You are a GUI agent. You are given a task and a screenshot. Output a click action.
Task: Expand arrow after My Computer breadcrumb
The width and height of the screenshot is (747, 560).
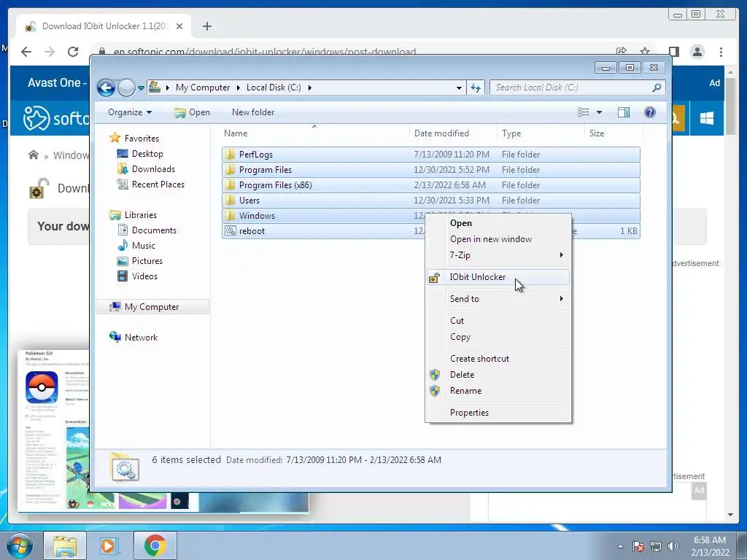[239, 87]
